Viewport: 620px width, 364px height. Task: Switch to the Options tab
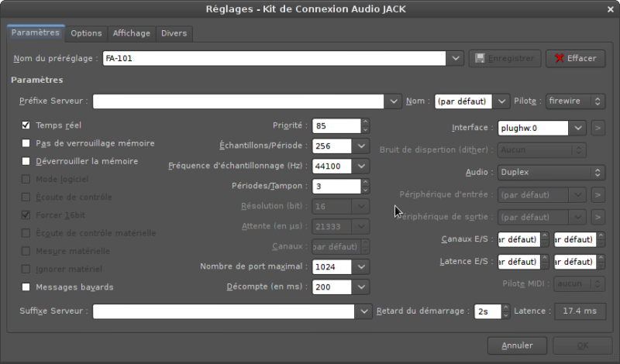86,33
